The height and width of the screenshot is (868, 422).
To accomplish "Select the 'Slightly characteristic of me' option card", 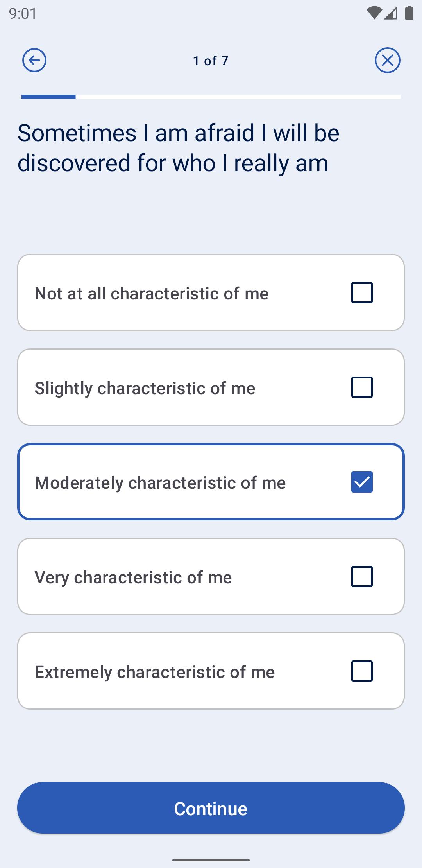I will pyautogui.click(x=211, y=387).
